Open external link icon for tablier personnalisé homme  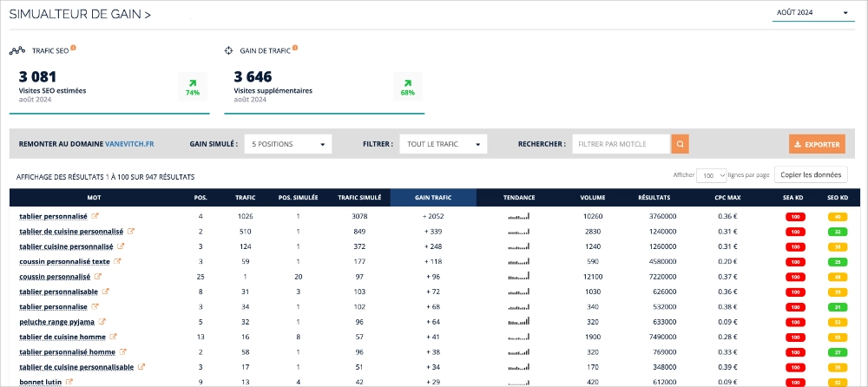(123, 351)
